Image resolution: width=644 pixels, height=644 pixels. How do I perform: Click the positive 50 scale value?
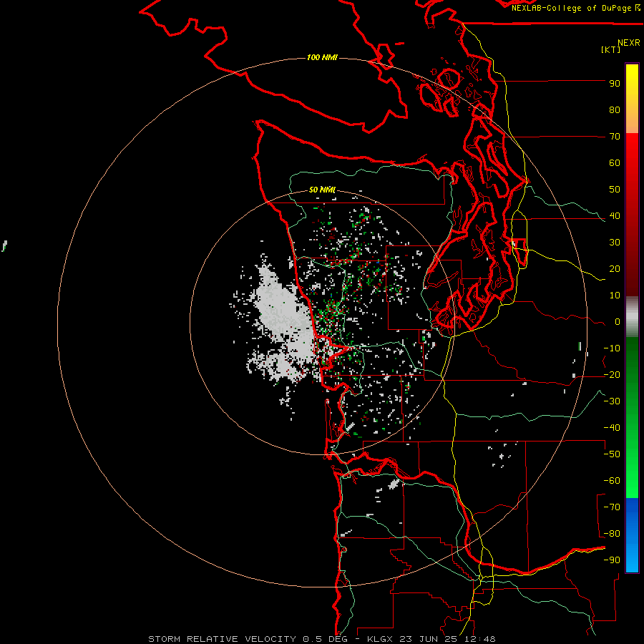coord(615,190)
